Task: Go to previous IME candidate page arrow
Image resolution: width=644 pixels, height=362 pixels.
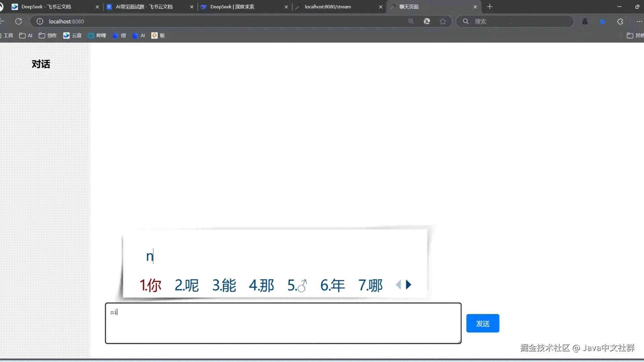Action: [x=398, y=285]
